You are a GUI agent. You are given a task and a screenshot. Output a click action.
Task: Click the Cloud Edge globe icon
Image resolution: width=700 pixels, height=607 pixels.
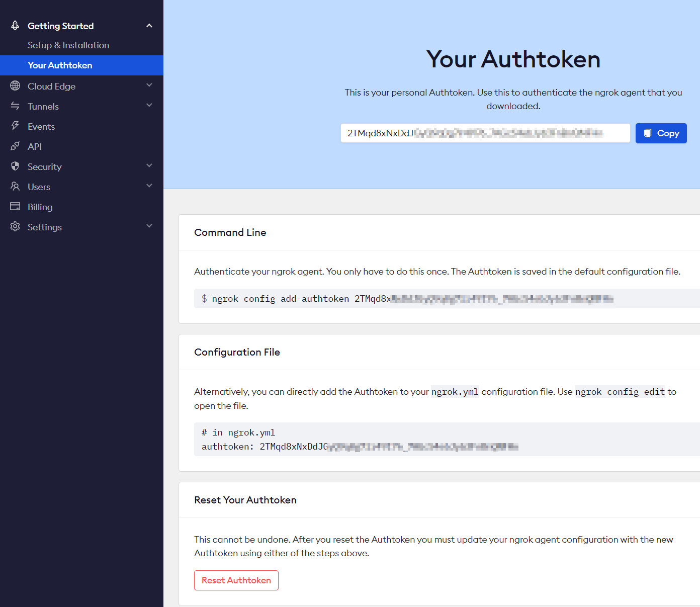point(15,86)
